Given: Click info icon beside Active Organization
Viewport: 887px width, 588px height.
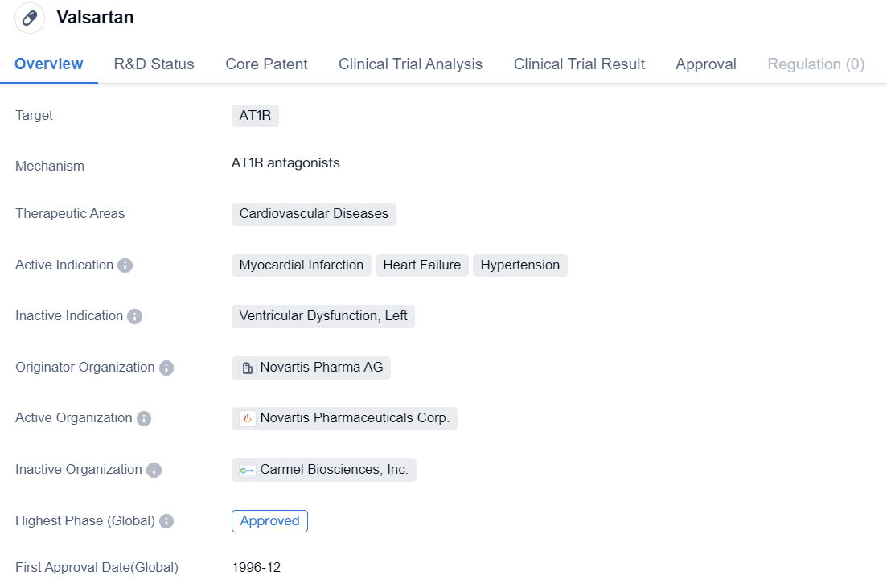Looking at the screenshot, I should coord(144,418).
